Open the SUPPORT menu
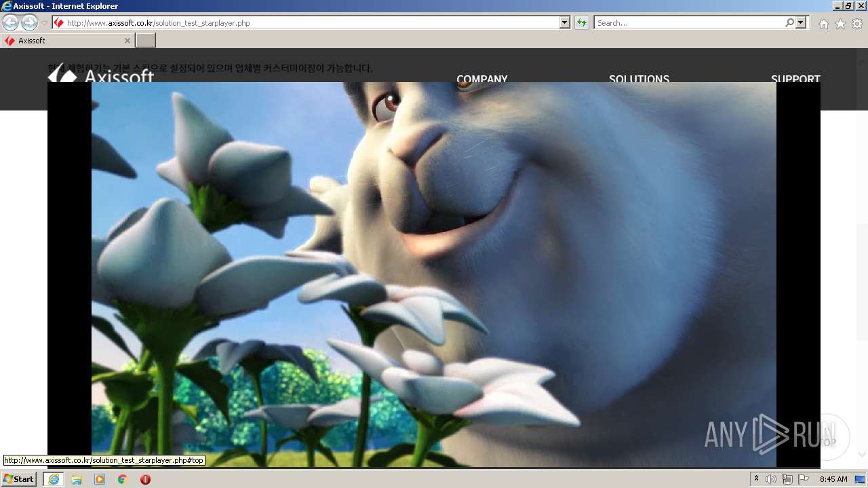Image resolution: width=868 pixels, height=488 pixels. point(795,78)
